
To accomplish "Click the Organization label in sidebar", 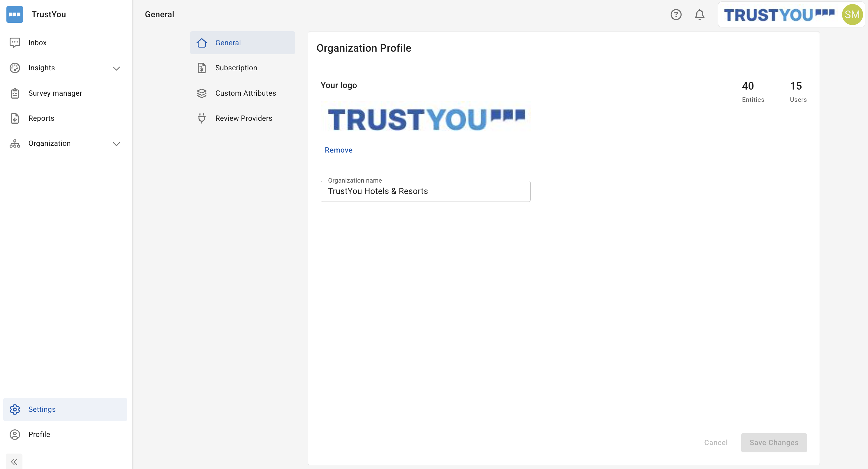I will 50,143.
